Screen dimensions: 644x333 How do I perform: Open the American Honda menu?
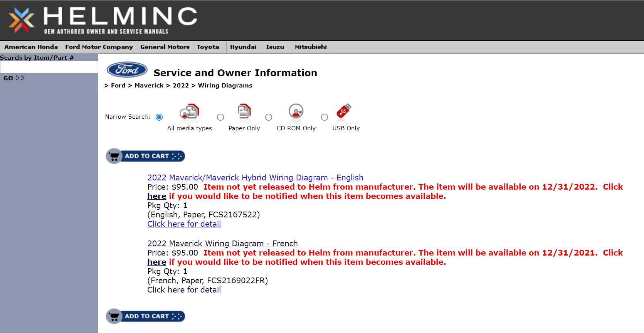coord(31,47)
